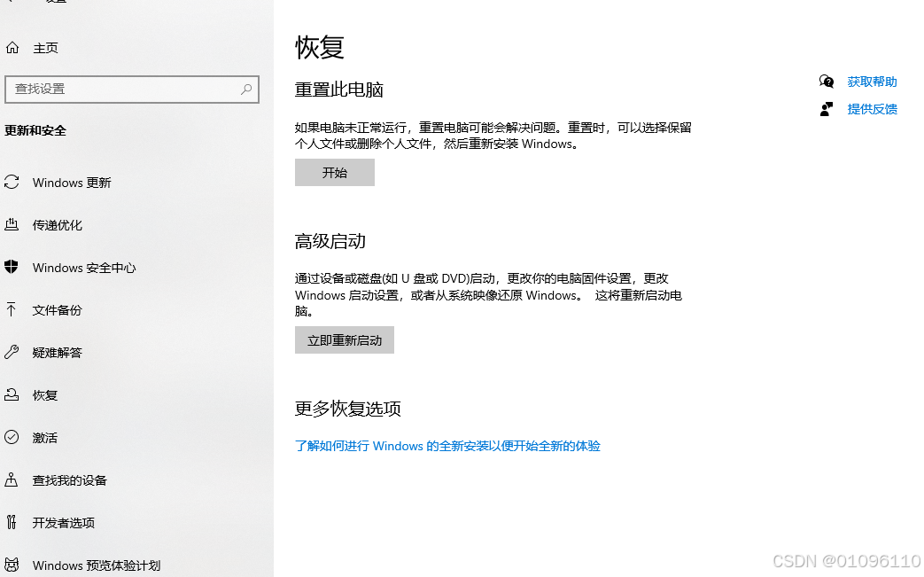The image size is (924, 577).
Task: Click the 查找我的设备 location icon
Action: (x=12, y=480)
